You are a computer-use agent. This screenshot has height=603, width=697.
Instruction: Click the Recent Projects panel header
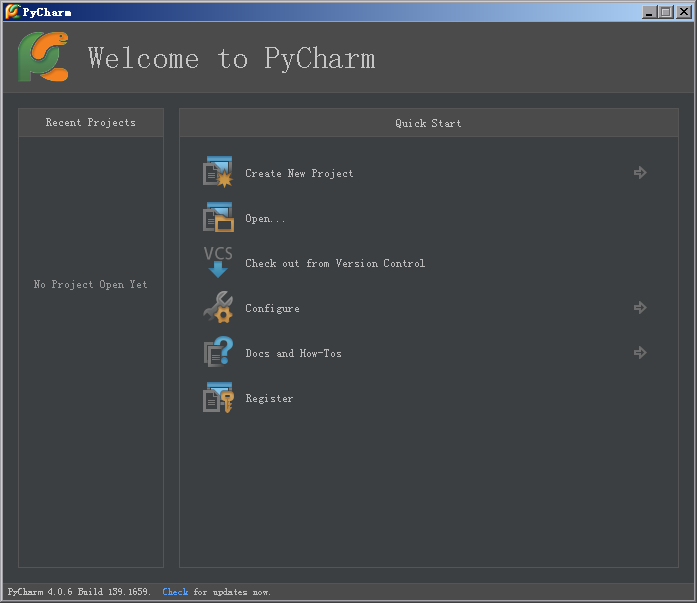pyautogui.click(x=91, y=122)
